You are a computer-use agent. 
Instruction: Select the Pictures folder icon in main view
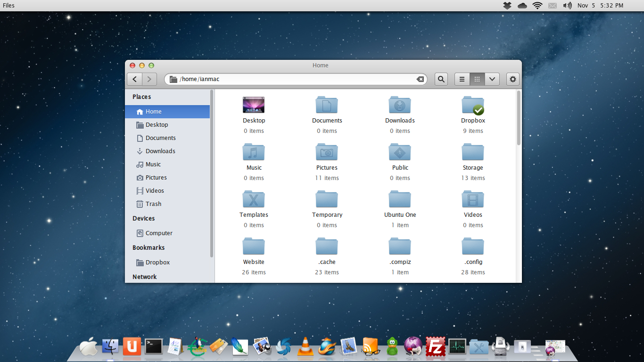[x=327, y=152]
